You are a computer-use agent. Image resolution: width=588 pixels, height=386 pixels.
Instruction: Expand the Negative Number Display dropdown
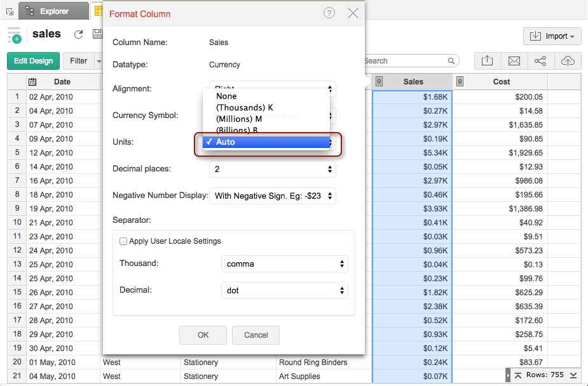click(272, 196)
